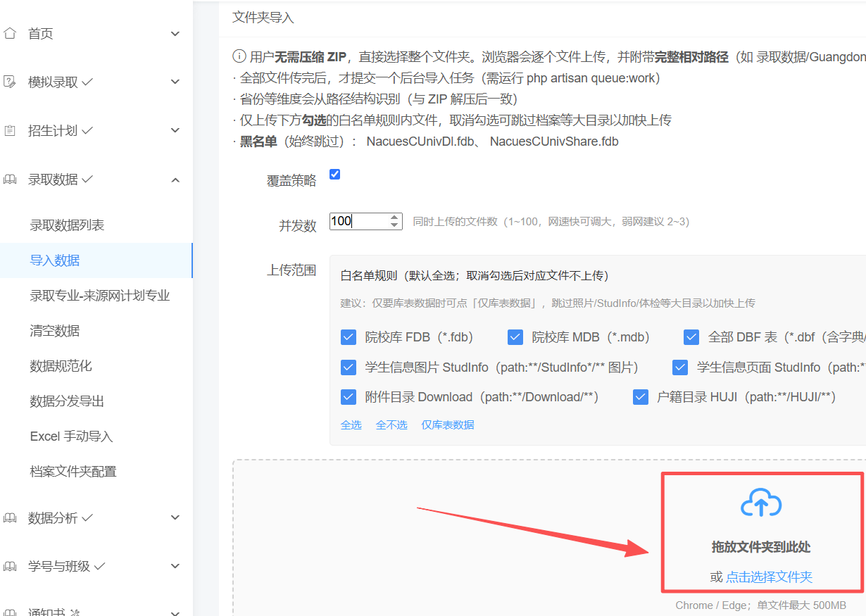Click the 点击选择文件夹 link
This screenshot has height=616, width=866.
tap(769, 577)
